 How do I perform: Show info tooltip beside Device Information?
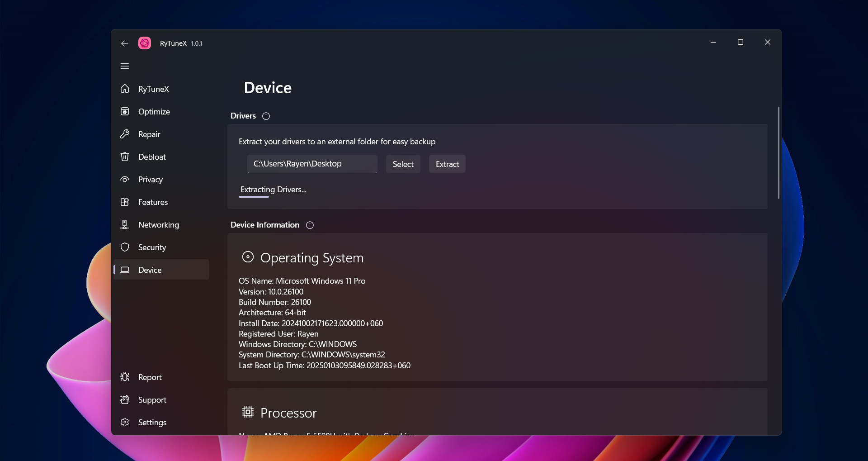tap(310, 225)
